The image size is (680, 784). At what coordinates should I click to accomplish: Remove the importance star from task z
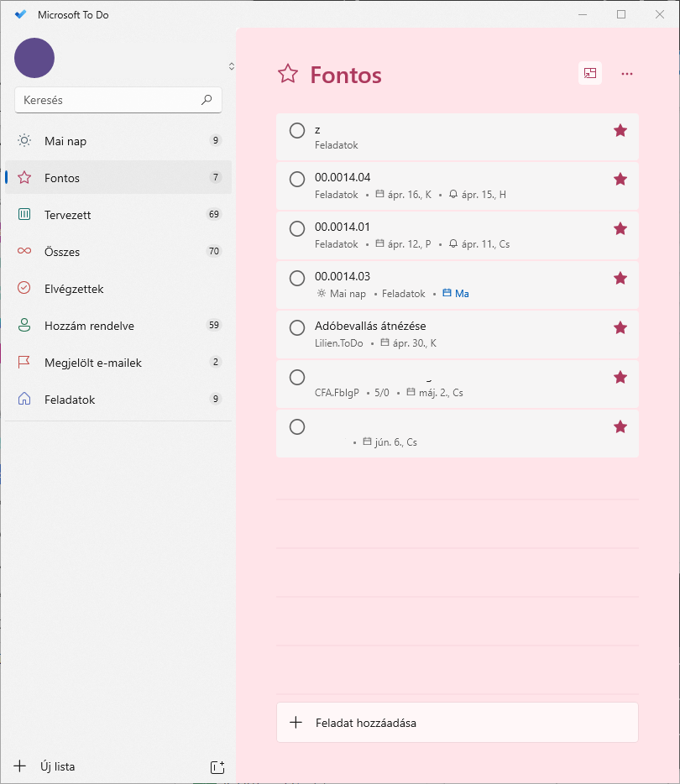(620, 130)
